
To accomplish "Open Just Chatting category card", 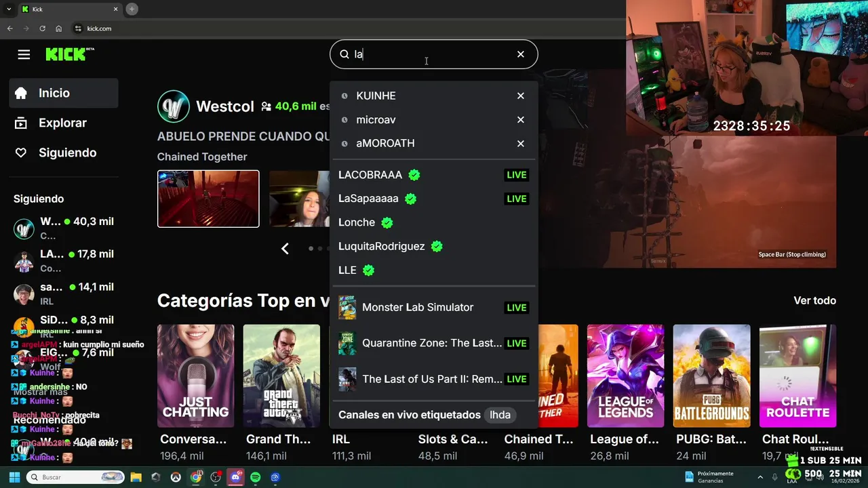I will click(195, 376).
